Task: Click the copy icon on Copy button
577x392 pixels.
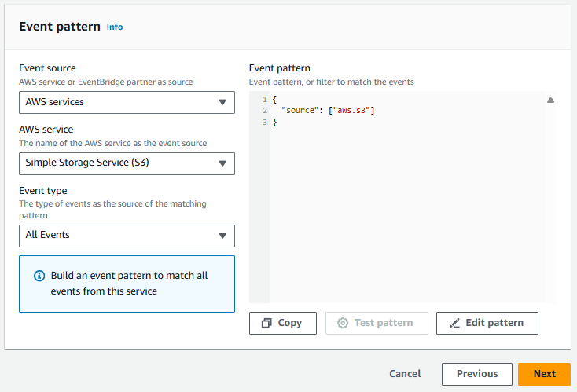Action: 266,323
